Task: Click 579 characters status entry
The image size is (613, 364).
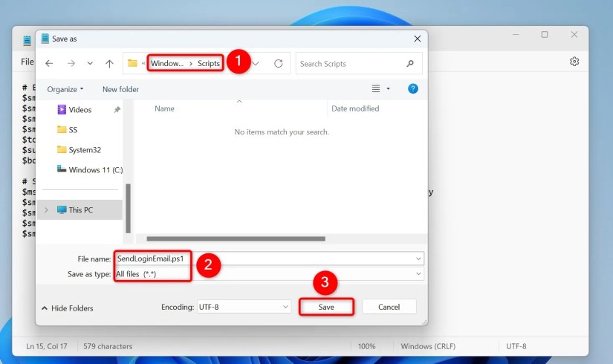Action: coord(108,346)
